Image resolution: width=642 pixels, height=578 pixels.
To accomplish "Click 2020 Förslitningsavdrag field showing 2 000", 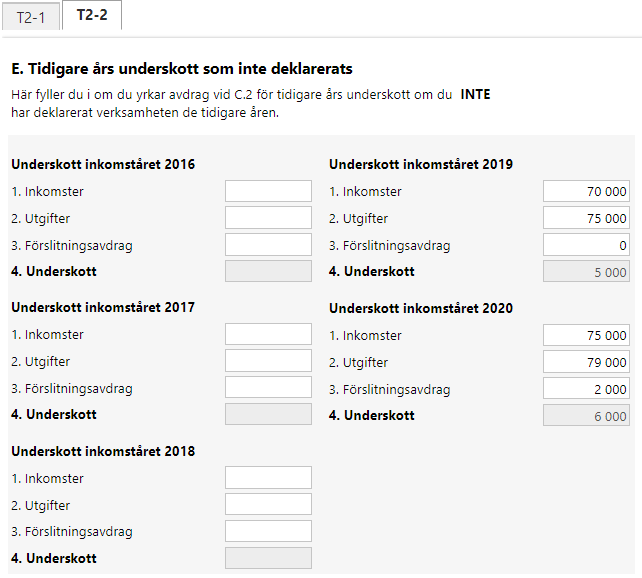I will point(586,388).
